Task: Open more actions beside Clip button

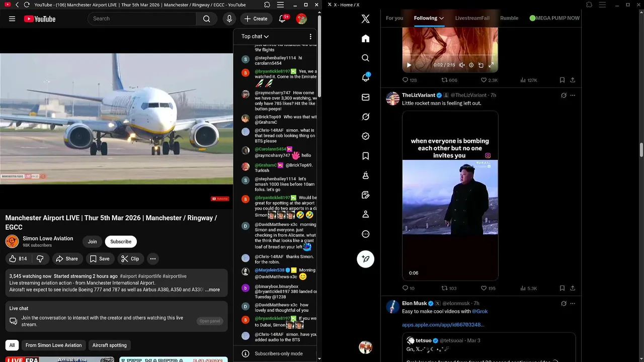Action: 152,259
